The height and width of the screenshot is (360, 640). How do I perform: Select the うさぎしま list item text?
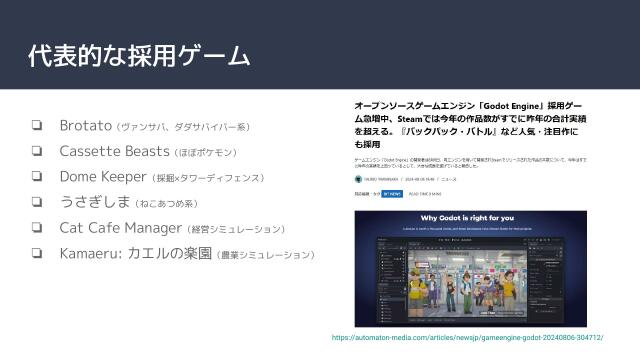tap(129, 202)
